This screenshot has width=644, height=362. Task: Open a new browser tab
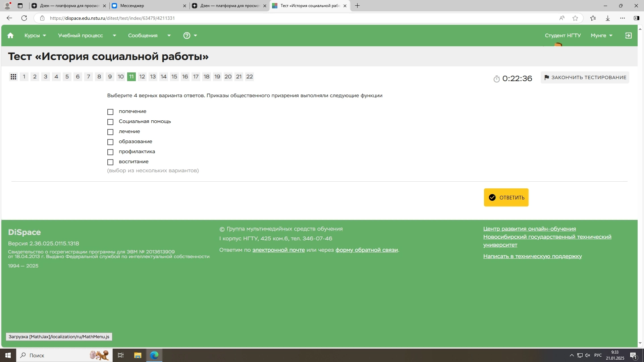[x=358, y=6]
